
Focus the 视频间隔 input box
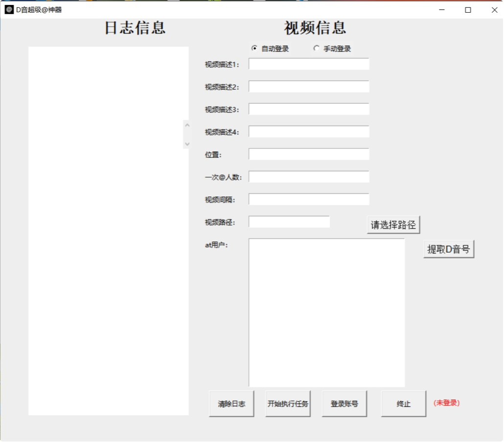click(x=309, y=199)
